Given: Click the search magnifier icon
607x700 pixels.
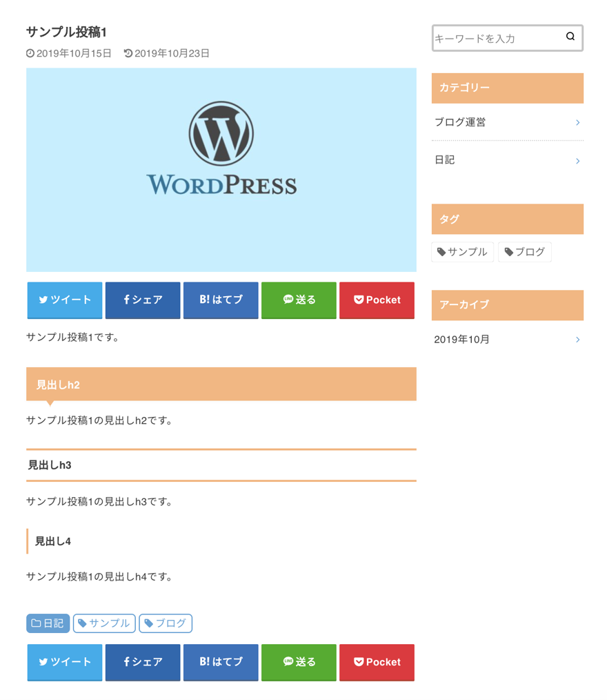Looking at the screenshot, I should click(570, 37).
